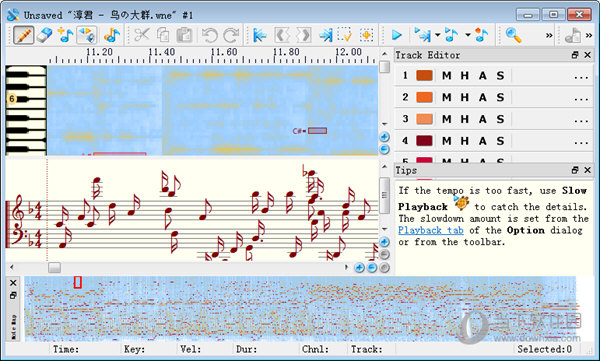This screenshot has width=600, height=361.
Task: Close the Note Map panel
Action: (13, 283)
